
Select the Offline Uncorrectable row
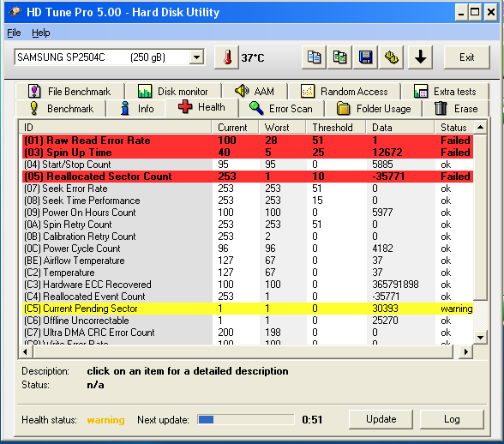click(x=248, y=321)
